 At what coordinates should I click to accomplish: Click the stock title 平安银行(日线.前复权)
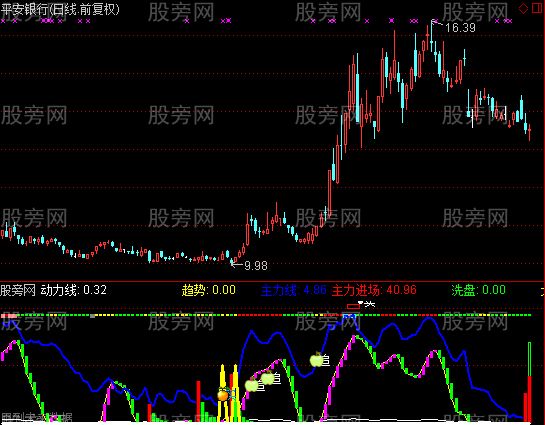coord(60,9)
